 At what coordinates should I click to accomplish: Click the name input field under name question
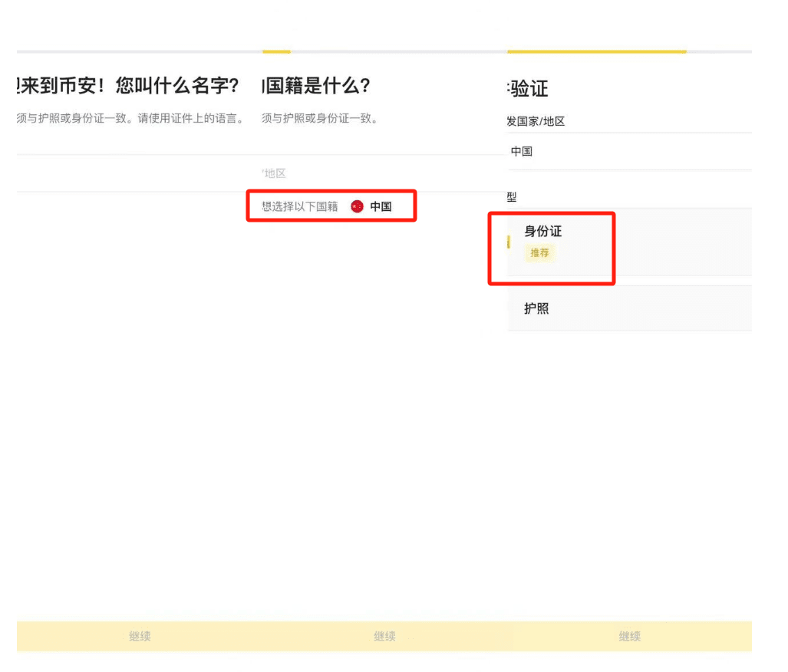coord(139,173)
